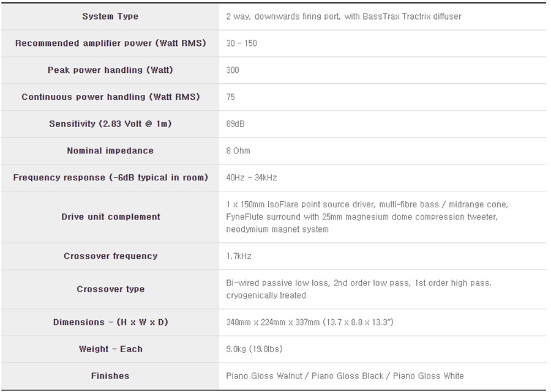
Task: Select the 300 peak power value
Action: [x=233, y=70]
